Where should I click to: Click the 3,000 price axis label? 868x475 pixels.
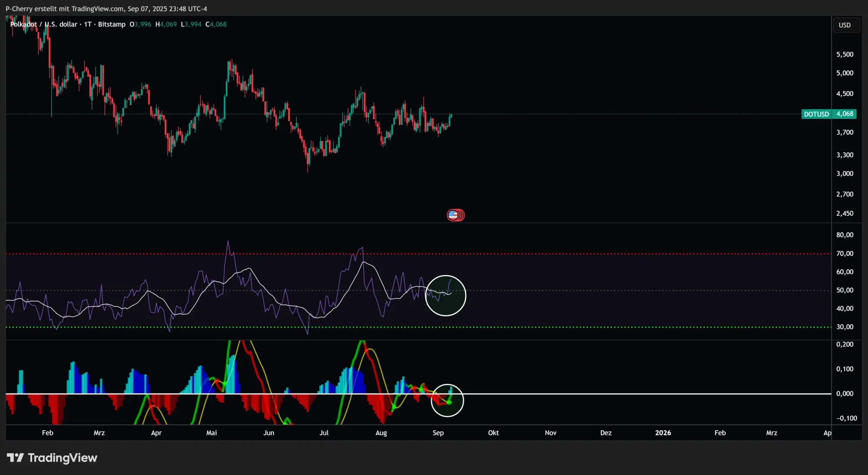pyautogui.click(x=845, y=173)
